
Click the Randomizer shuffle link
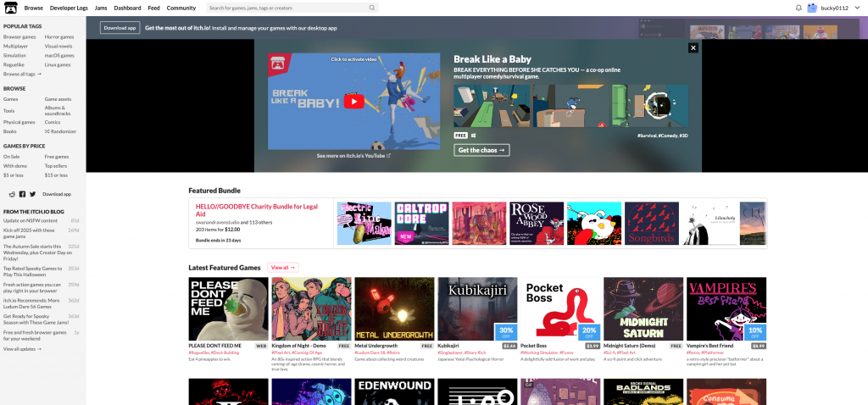(x=60, y=131)
